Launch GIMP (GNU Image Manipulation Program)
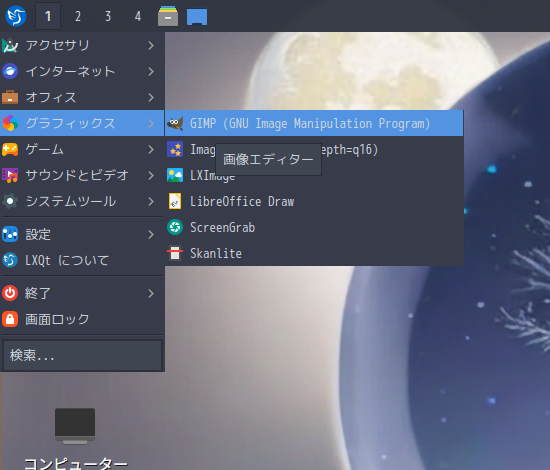This screenshot has width=550, height=470. (314, 123)
